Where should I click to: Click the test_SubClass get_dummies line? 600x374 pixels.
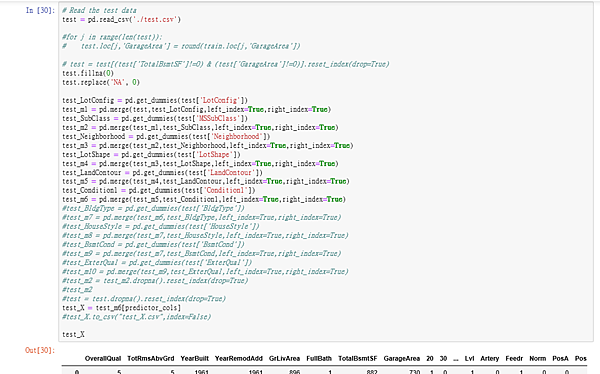click(x=155, y=118)
